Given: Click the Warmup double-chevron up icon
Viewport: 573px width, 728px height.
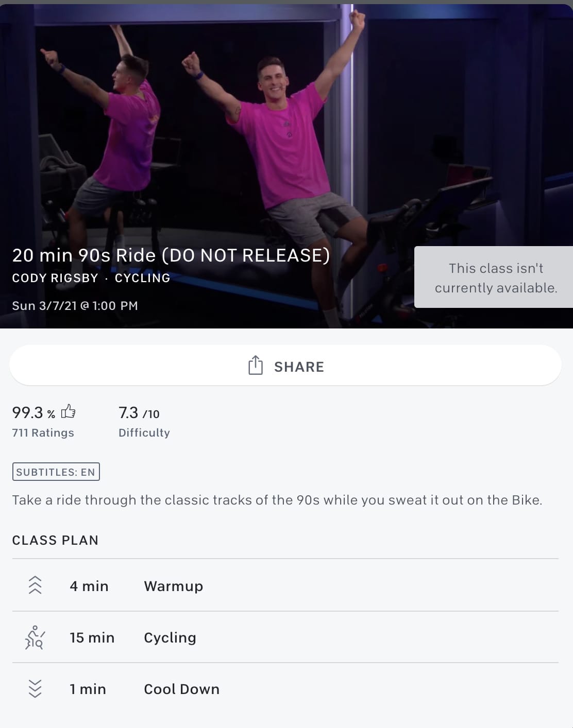Looking at the screenshot, I should coord(35,585).
